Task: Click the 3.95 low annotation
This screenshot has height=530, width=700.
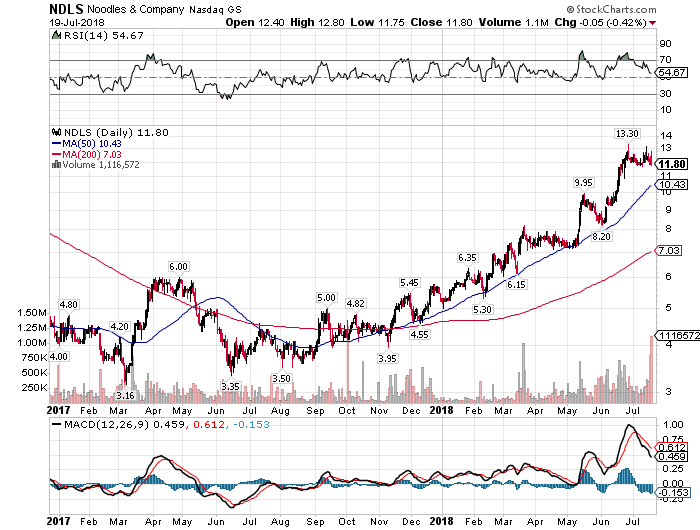Action: tap(387, 359)
